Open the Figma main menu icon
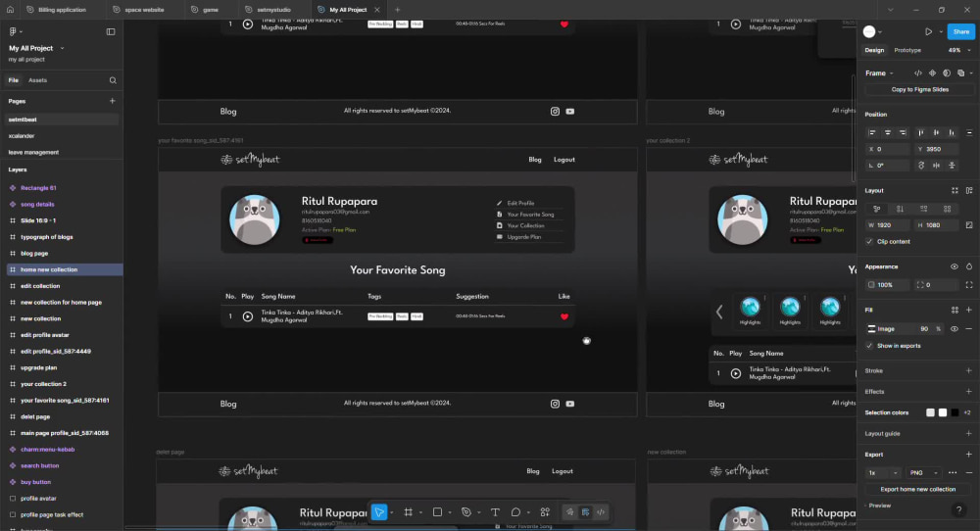 [13, 31]
